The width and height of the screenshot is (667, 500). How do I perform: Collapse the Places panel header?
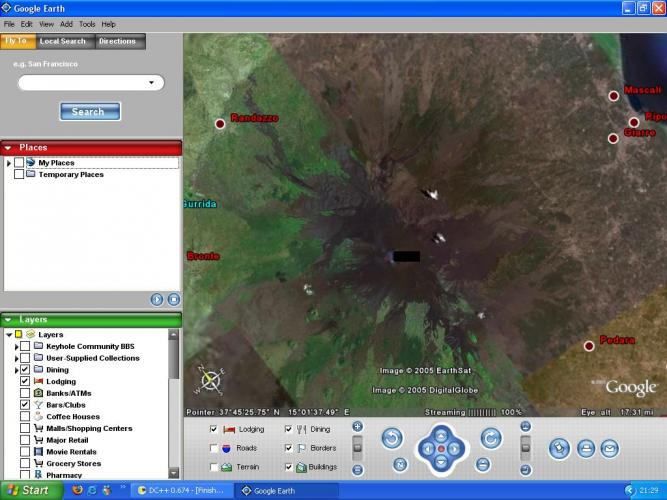pos(9,148)
